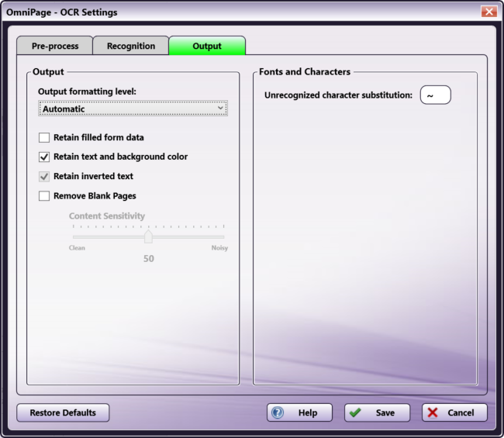Expand the Output formatting level dropdown
This screenshot has height=438, width=504.
pyautogui.click(x=133, y=109)
